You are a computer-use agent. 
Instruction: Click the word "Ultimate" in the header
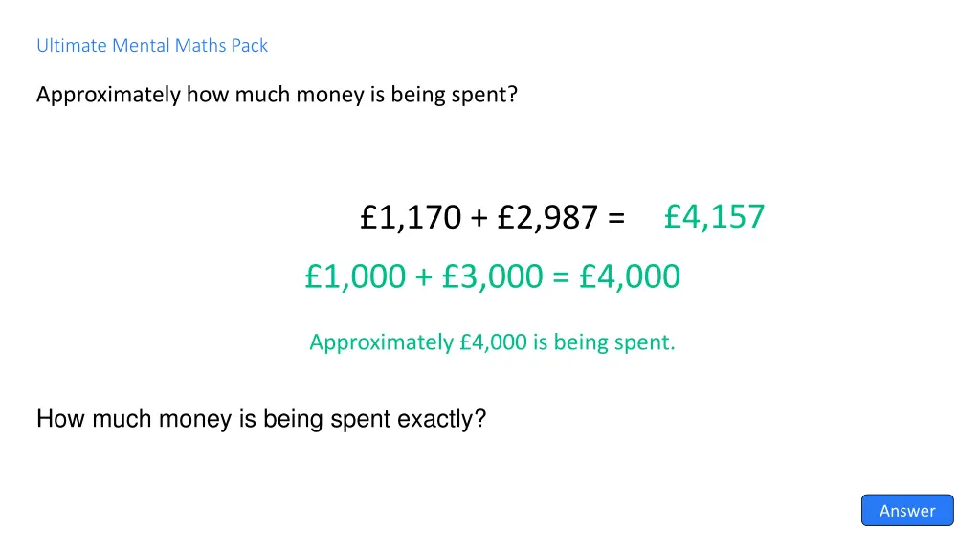71,45
